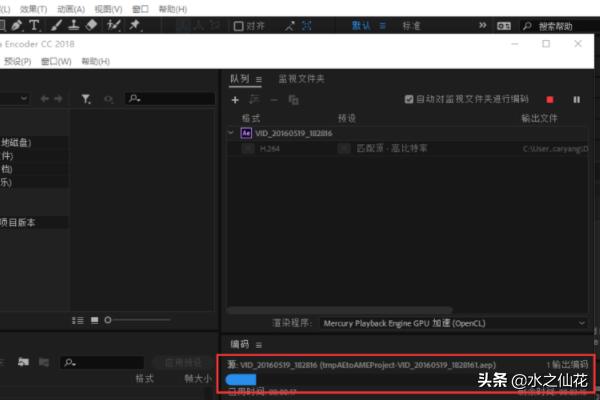Click the add source plus icon in queue

pos(235,100)
